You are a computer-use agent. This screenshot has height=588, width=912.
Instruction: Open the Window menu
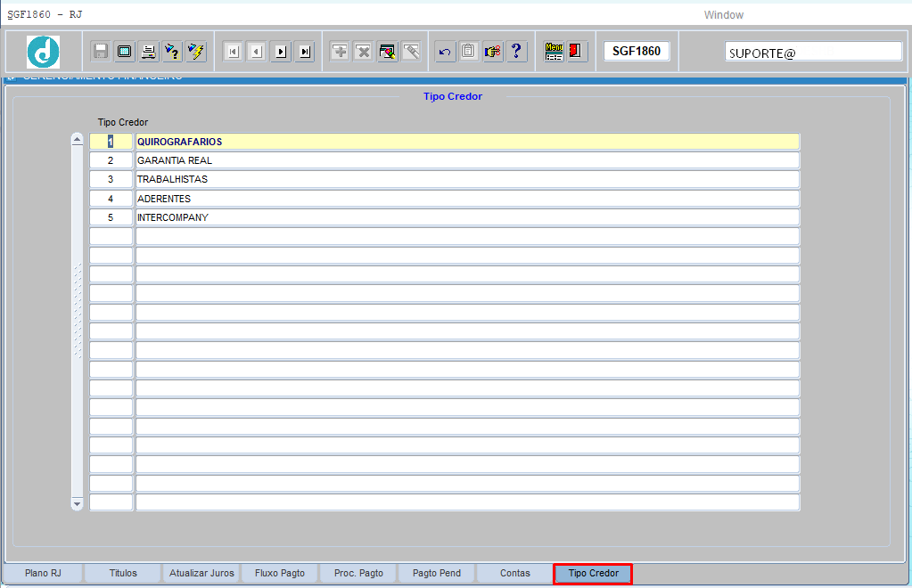[723, 15]
